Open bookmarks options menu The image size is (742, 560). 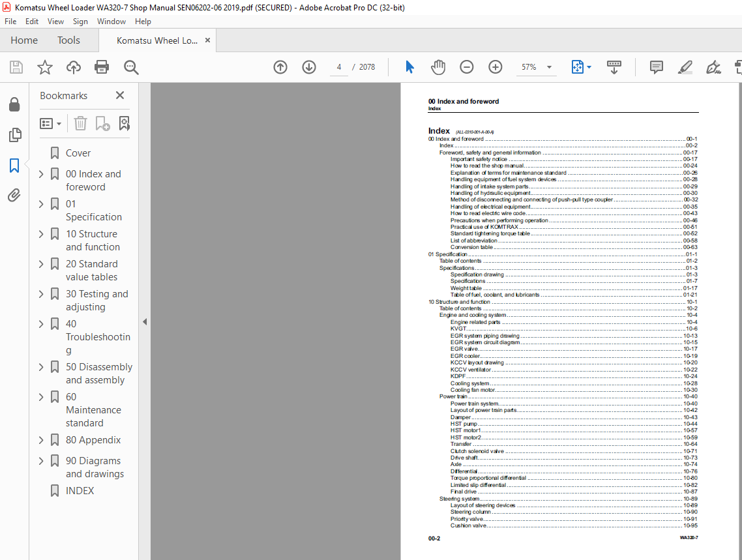[51, 124]
